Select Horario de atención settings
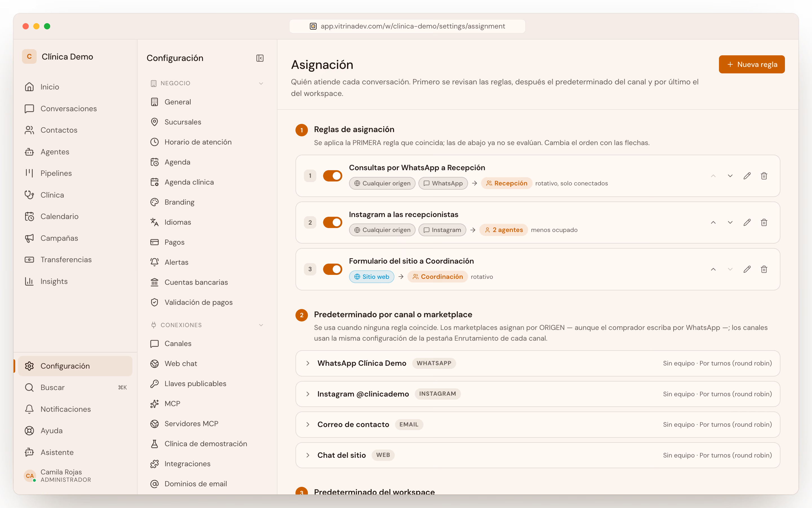This screenshot has height=508, width=812. [207, 142]
